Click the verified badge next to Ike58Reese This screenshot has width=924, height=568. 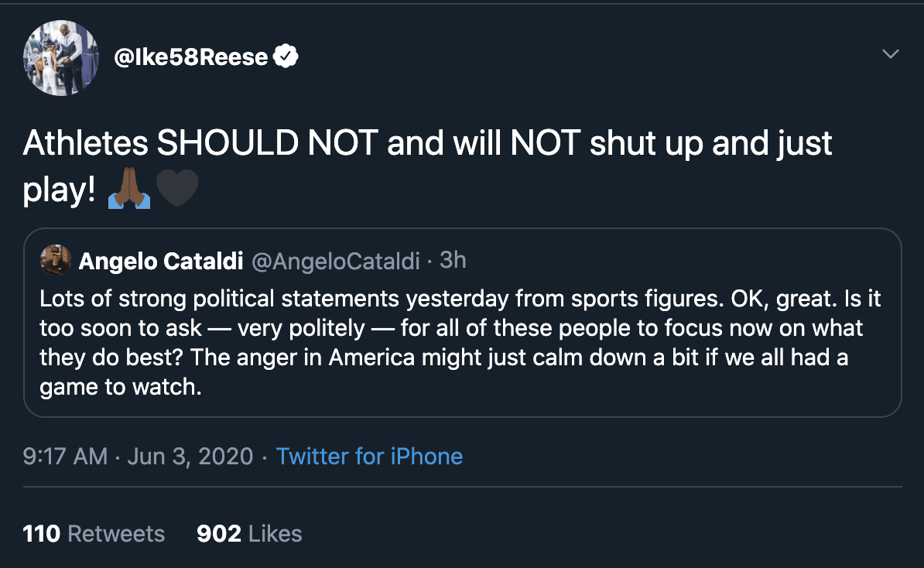coord(287,57)
